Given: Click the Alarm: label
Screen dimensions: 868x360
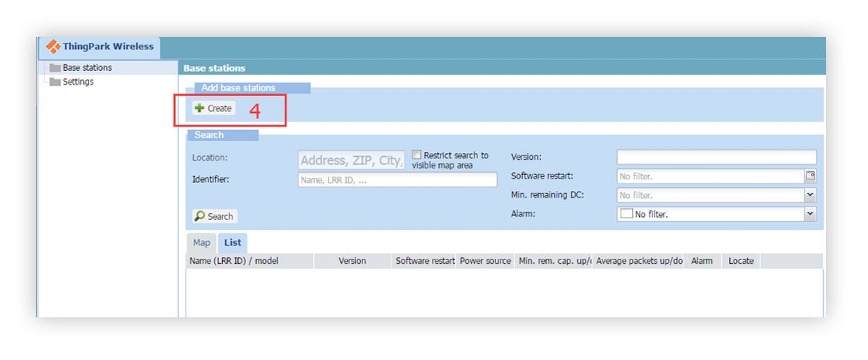Looking at the screenshot, I should [x=524, y=214].
